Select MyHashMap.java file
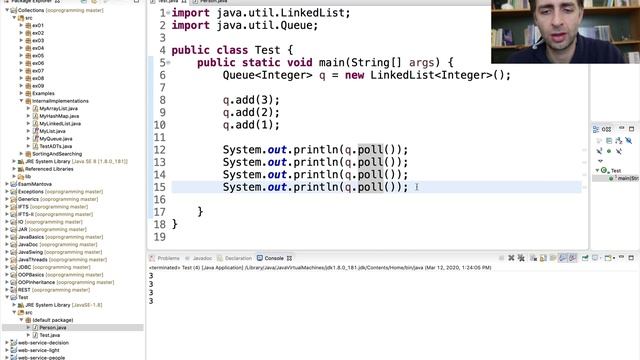 click(x=59, y=116)
